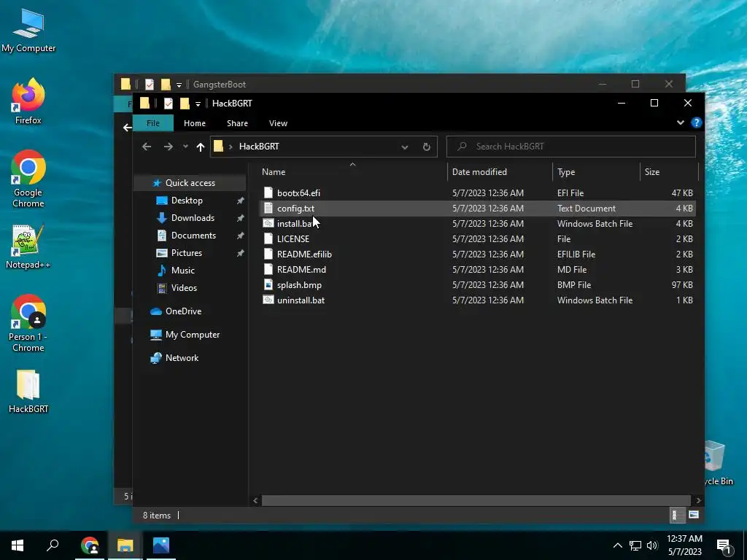Open Downloads in navigation pane
This screenshot has width=747, height=560.
[193, 218]
